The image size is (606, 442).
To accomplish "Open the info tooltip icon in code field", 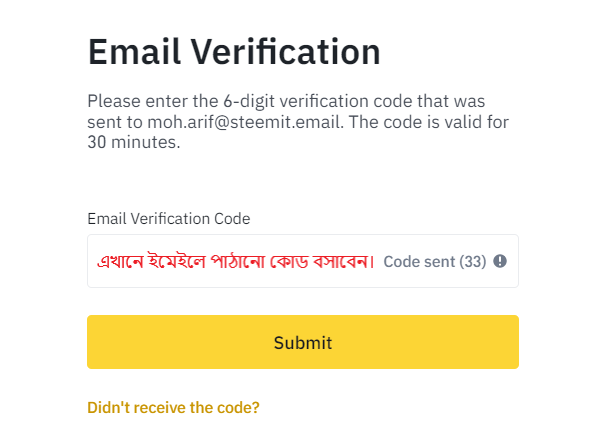I will (500, 261).
